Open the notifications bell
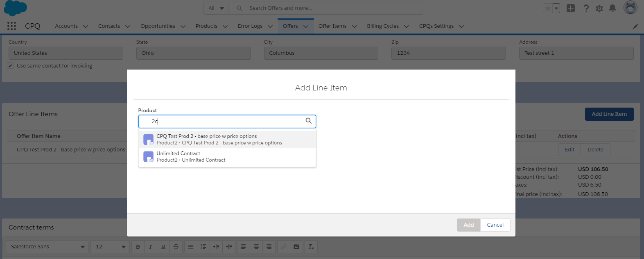 (612, 8)
